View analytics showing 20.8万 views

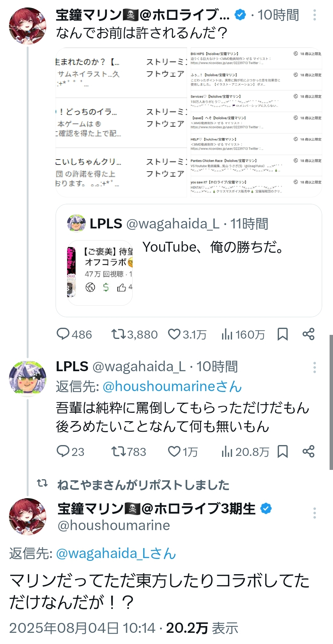tap(227, 452)
